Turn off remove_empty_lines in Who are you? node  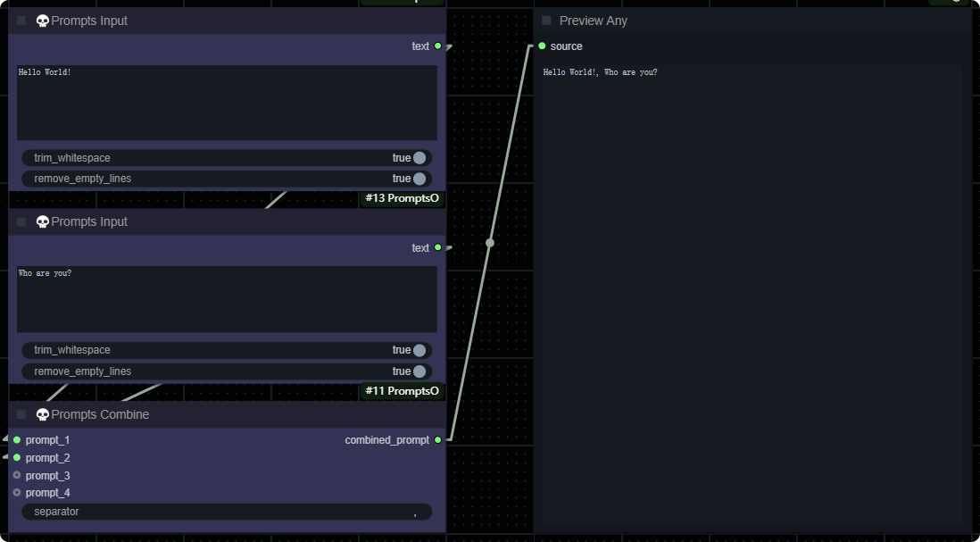419,371
